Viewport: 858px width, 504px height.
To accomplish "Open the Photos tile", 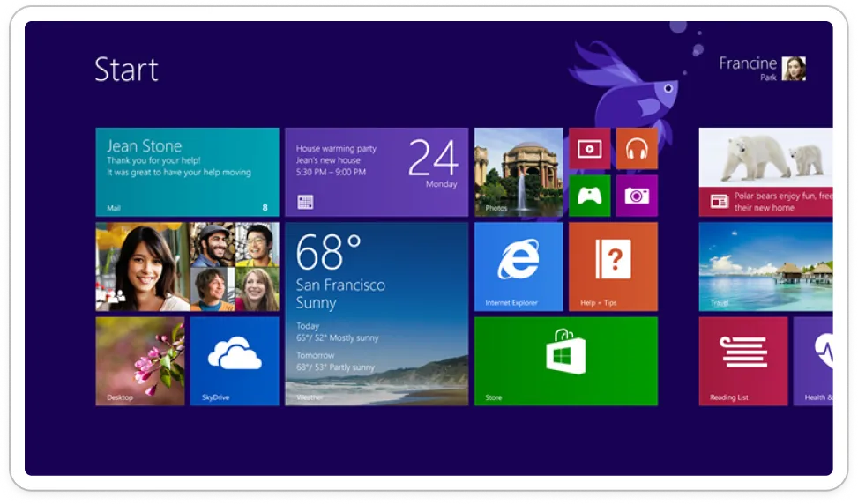I will click(x=519, y=172).
